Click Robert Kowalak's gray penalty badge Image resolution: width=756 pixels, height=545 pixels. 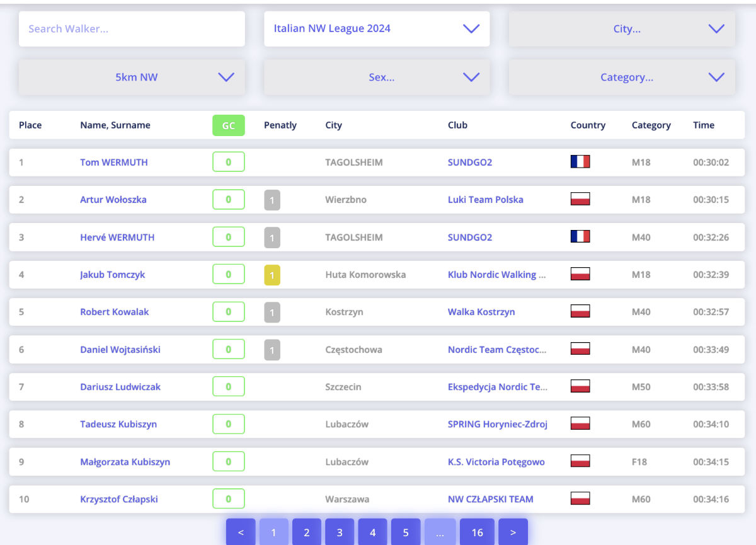click(x=272, y=312)
